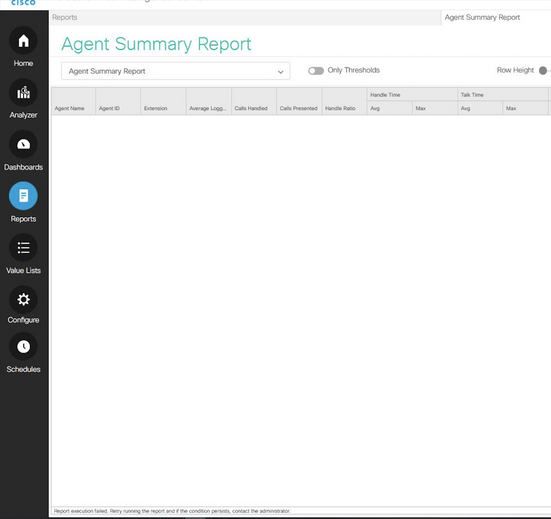Screen dimensions: 551x519
Task: Toggle the Only Thresholds switch
Action: (x=316, y=71)
